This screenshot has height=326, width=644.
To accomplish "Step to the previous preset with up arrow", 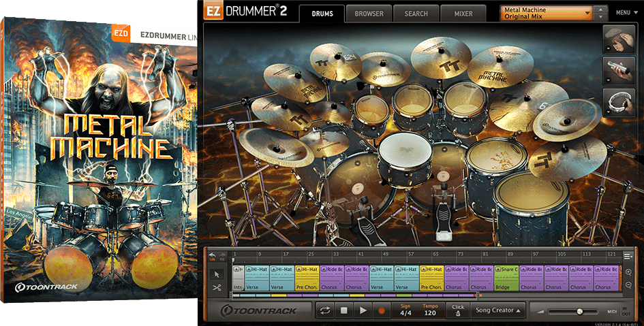I will [601, 10].
